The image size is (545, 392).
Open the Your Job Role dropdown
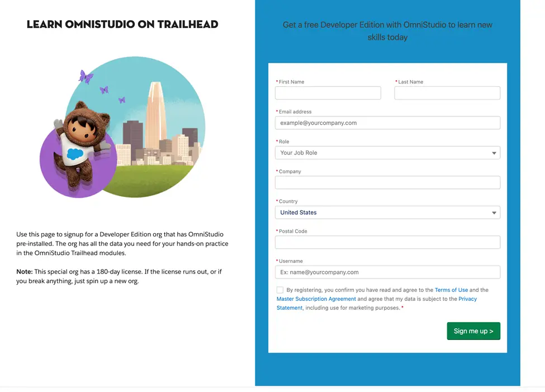387,153
